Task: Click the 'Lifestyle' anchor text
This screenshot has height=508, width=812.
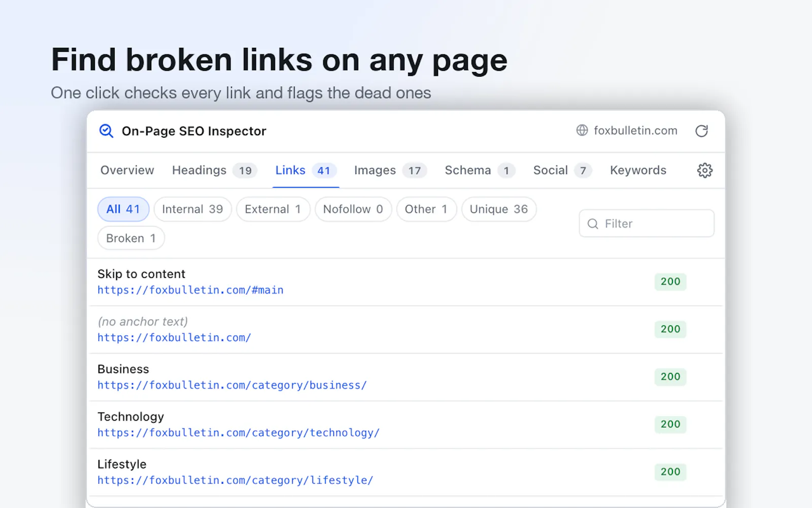Action: 122,464
